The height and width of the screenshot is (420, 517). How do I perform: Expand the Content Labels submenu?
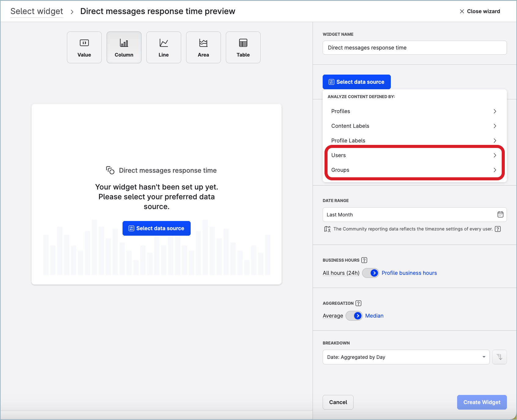[414, 126]
